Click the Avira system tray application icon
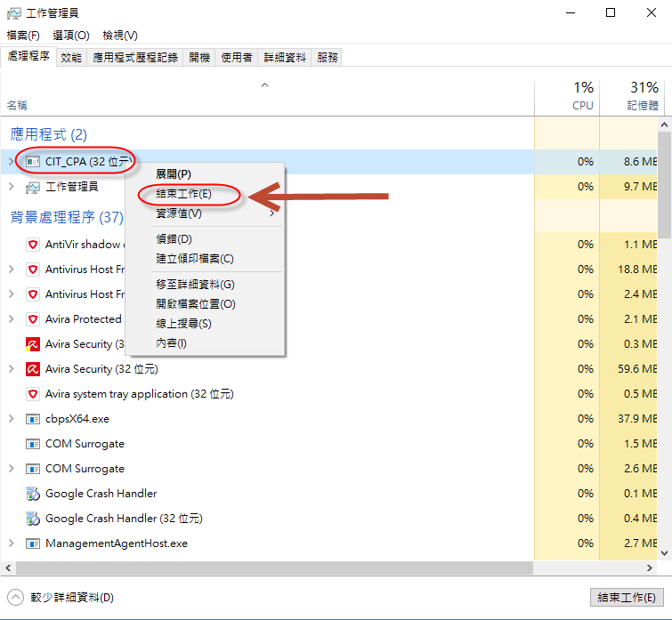 coord(33,394)
